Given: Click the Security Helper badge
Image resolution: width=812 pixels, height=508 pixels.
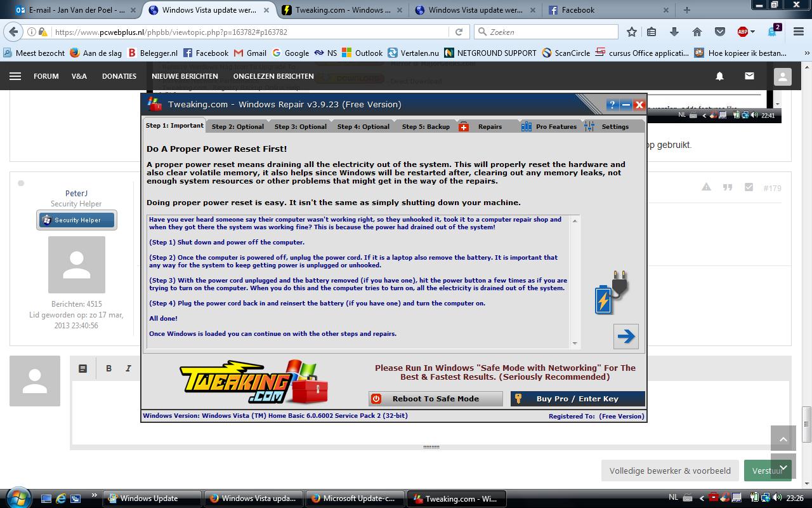Looking at the screenshot, I should click(77, 220).
